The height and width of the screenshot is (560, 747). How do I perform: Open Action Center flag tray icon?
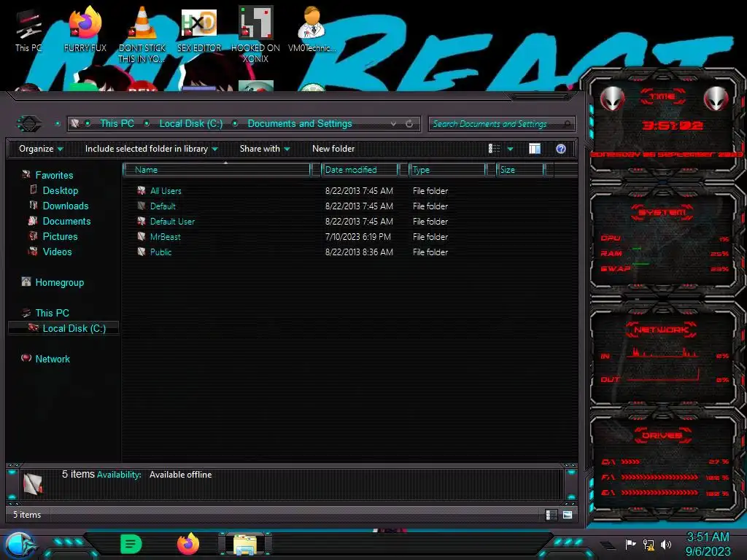coord(630,544)
